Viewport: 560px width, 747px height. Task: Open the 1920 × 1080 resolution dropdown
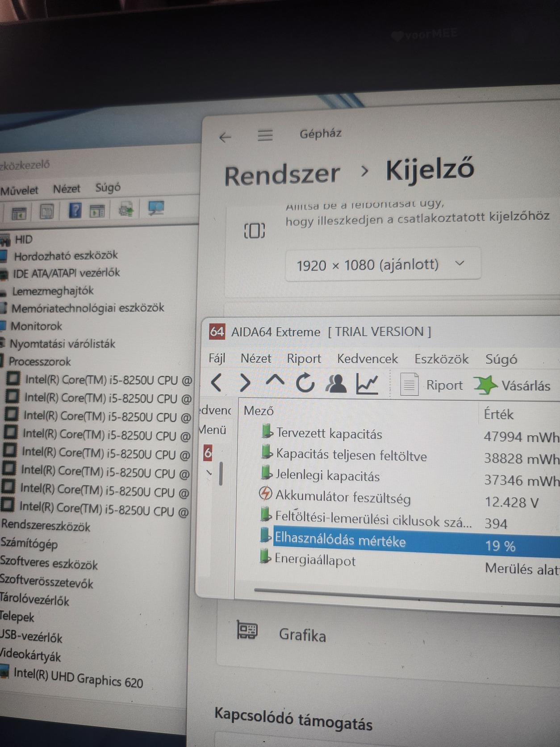click(x=383, y=264)
